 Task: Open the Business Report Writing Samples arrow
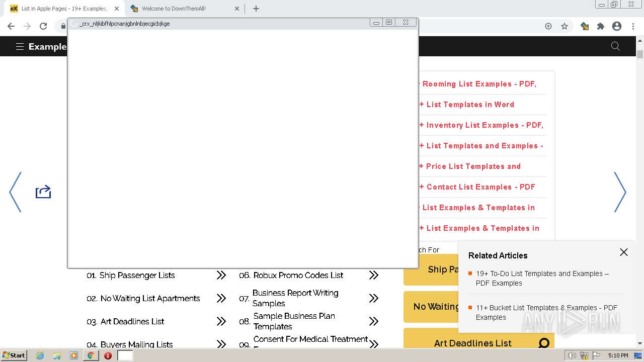point(374,298)
